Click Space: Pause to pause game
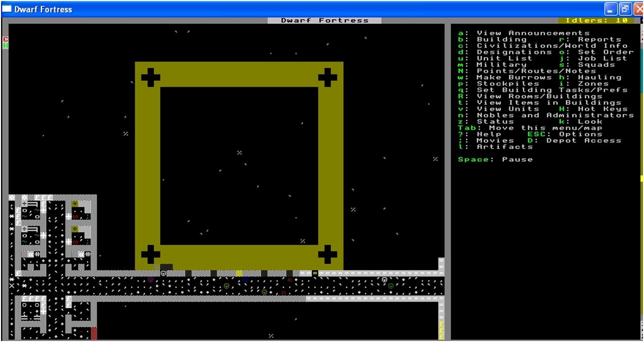Screen dimensions: 644x342 [x=495, y=160]
